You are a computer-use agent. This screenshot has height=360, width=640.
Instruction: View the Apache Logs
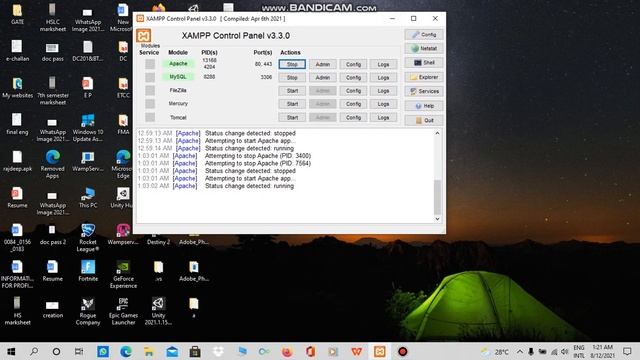(x=383, y=64)
